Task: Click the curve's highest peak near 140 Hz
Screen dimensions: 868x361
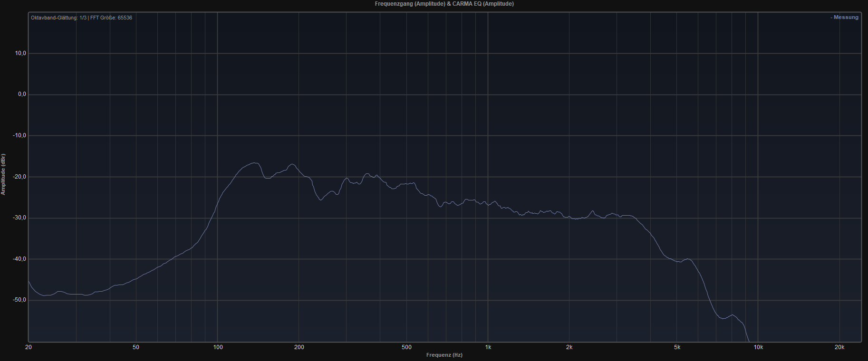Action: (255, 163)
